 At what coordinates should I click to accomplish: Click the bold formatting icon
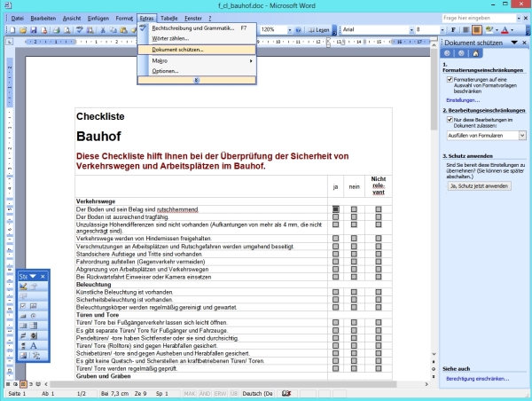click(452, 30)
